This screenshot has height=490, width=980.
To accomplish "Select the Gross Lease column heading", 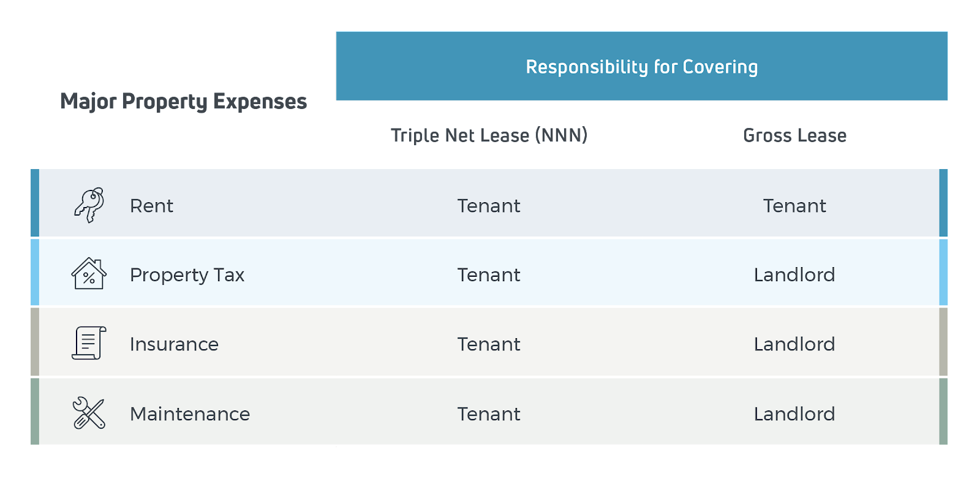I will click(794, 135).
